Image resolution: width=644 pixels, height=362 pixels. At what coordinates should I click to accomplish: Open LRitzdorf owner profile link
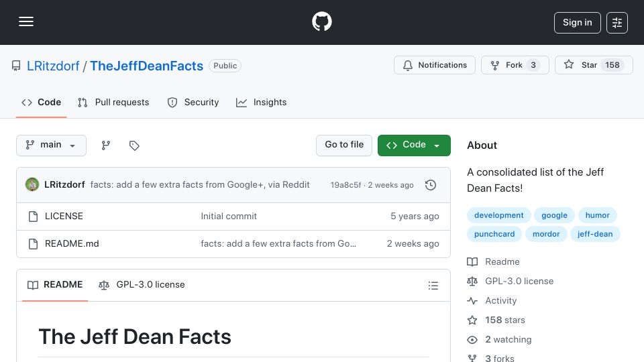point(53,66)
